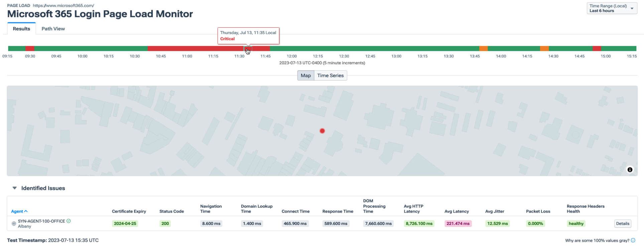Click the SYN-AGENT-100-OFFICE agent name
This screenshot has height=249, width=644.
pyautogui.click(x=41, y=221)
